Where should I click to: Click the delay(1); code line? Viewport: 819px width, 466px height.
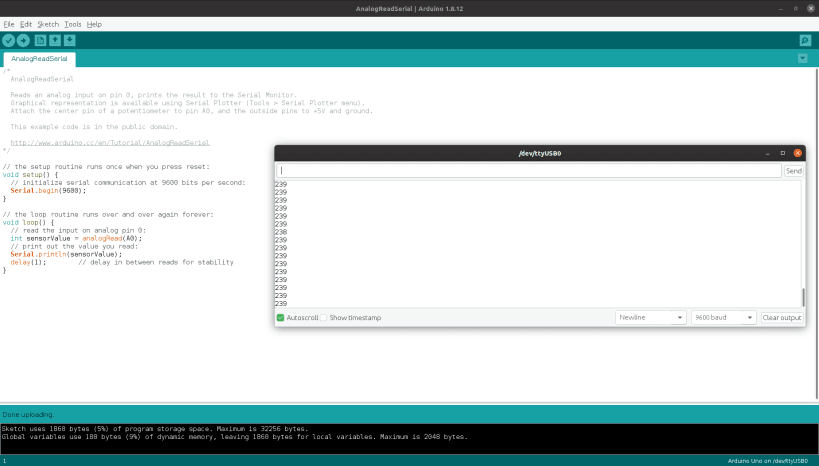pyautogui.click(x=28, y=262)
